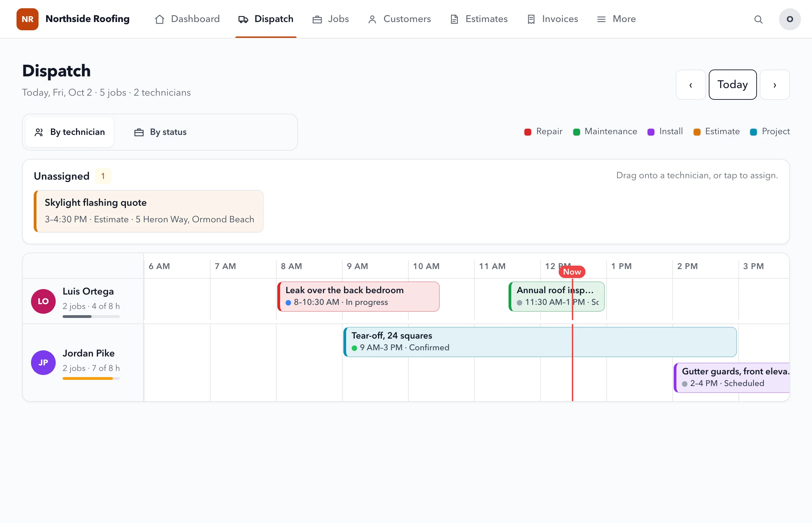Click Luis Ortega's LO avatar

43,301
